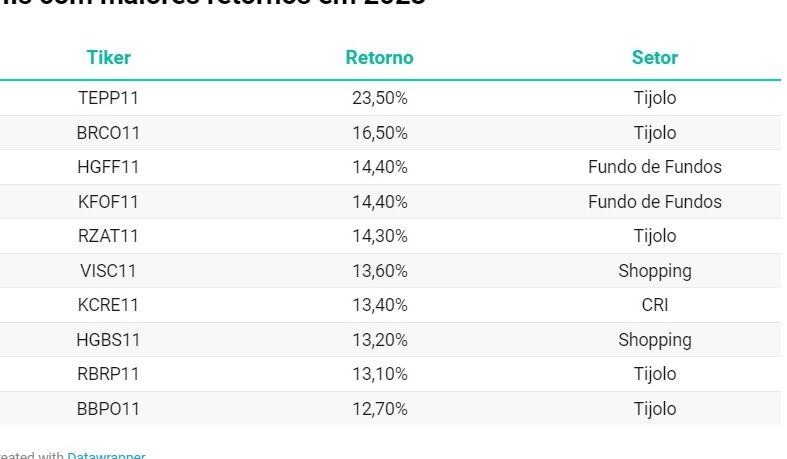Select the 16,50% return value

379,133
